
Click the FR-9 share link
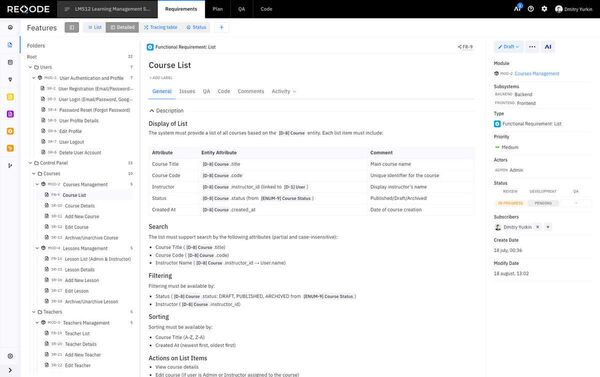tap(465, 47)
